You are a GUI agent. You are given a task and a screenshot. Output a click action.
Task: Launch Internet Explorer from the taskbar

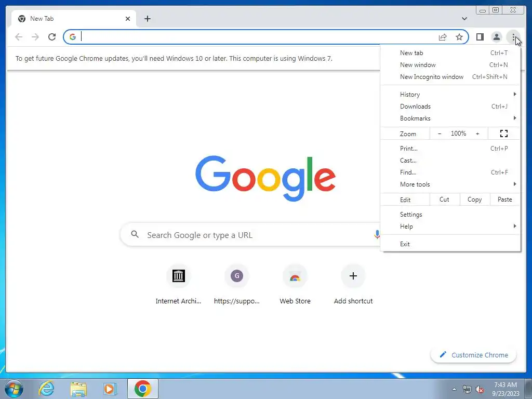click(46, 389)
